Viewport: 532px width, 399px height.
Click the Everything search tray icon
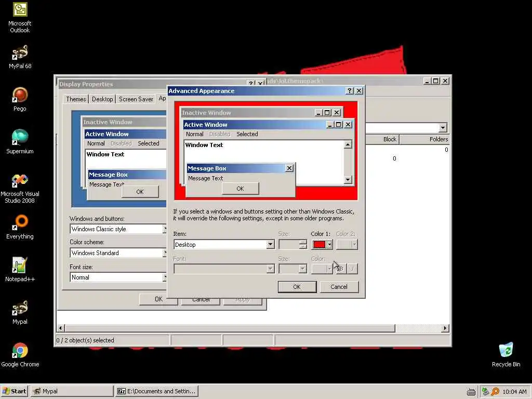[495, 392]
